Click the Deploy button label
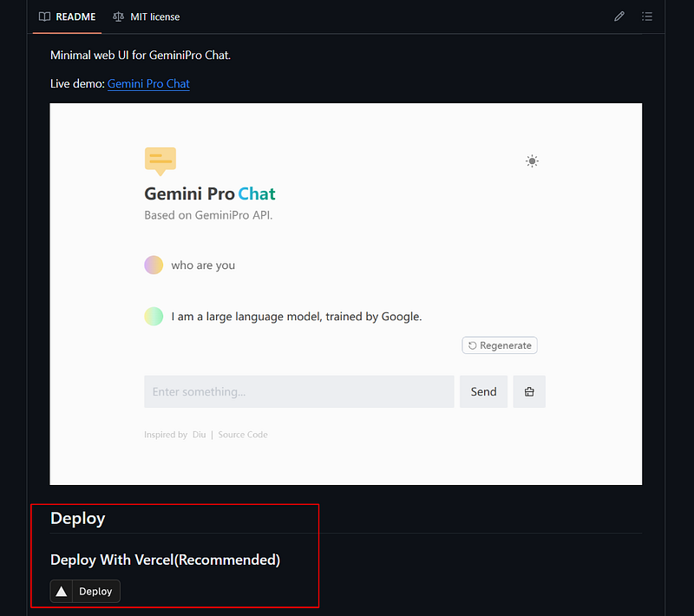The width and height of the screenshot is (694, 616). [x=95, y=591]
